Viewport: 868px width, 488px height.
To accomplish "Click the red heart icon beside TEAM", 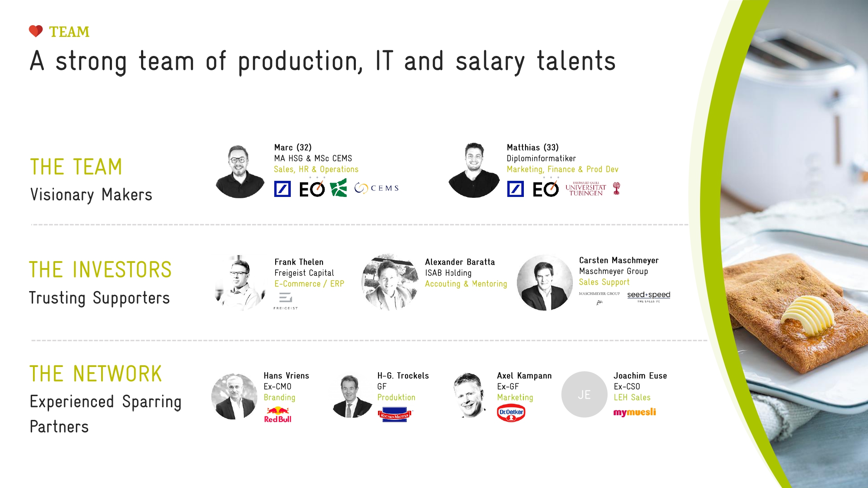I will (36, 31).
